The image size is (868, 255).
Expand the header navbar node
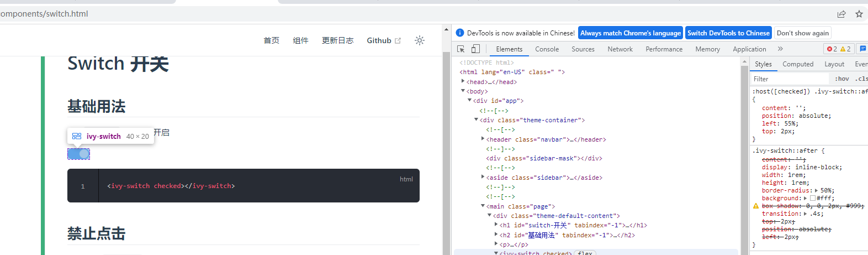tap(483, 139)
